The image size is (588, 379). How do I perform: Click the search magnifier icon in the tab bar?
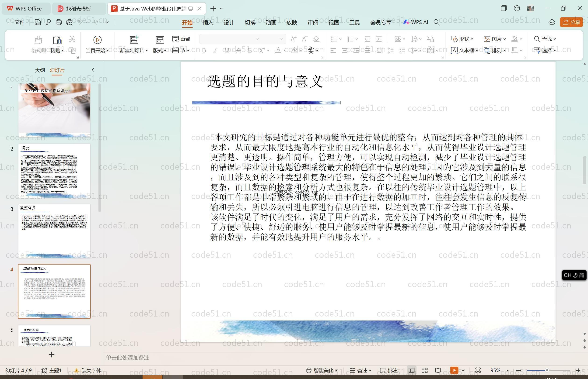(x=437, y=22)
